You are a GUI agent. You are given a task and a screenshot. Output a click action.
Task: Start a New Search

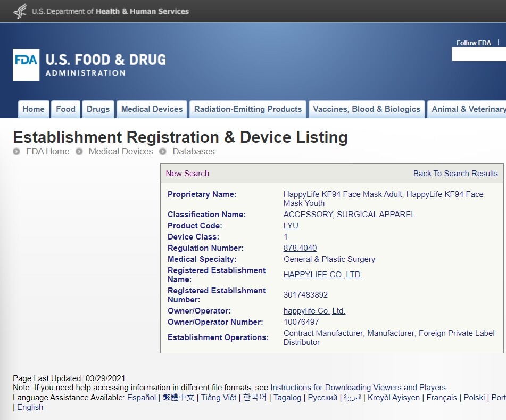tap(187, 174)
